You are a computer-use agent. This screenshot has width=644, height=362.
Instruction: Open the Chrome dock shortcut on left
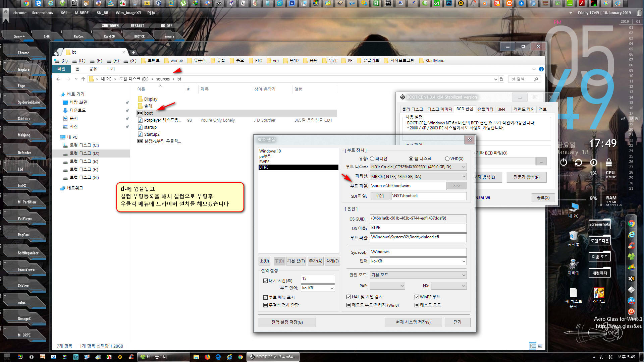pyautogui.click(x=23, y=53)
